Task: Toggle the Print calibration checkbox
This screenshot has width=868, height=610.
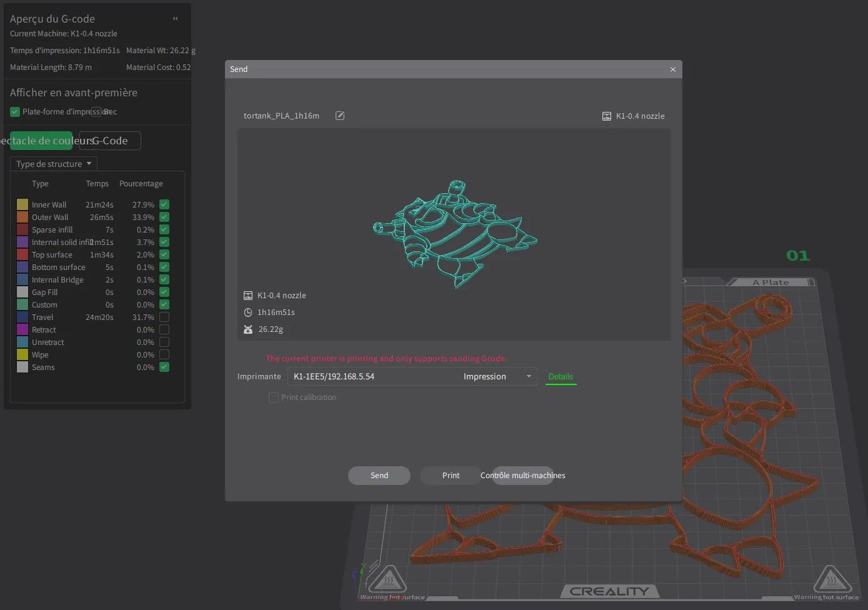Action: coord(274,397)
